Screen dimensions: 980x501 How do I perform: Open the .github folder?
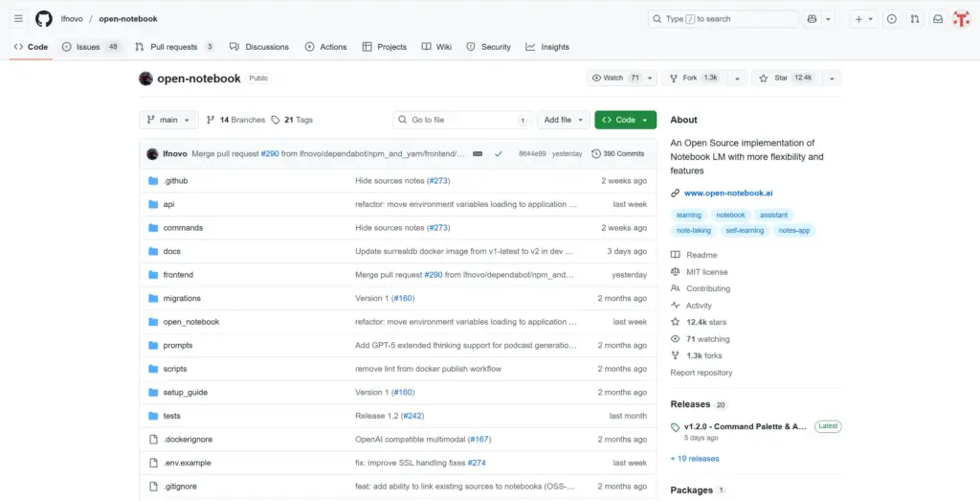coord(175,181)
